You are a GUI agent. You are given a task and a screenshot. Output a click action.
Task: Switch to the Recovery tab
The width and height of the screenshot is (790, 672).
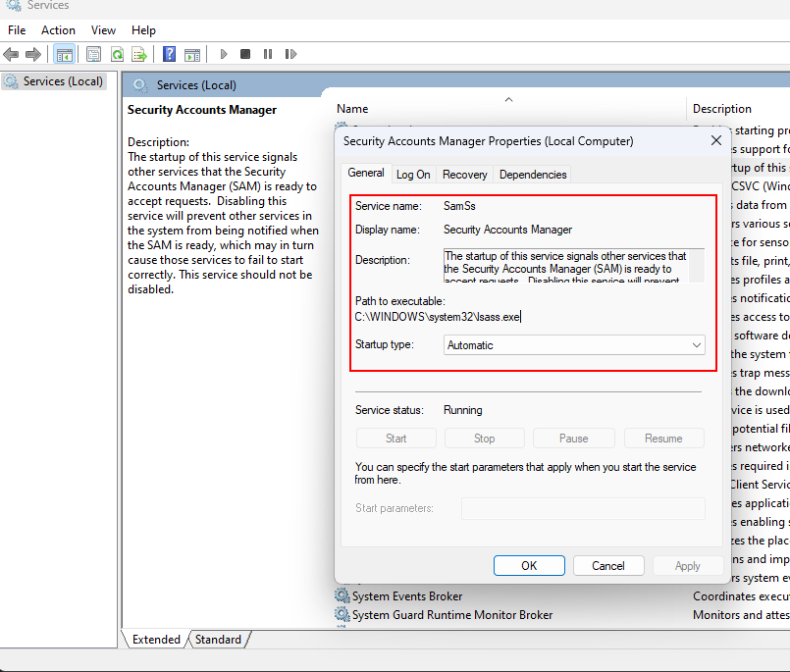point(464,175)
